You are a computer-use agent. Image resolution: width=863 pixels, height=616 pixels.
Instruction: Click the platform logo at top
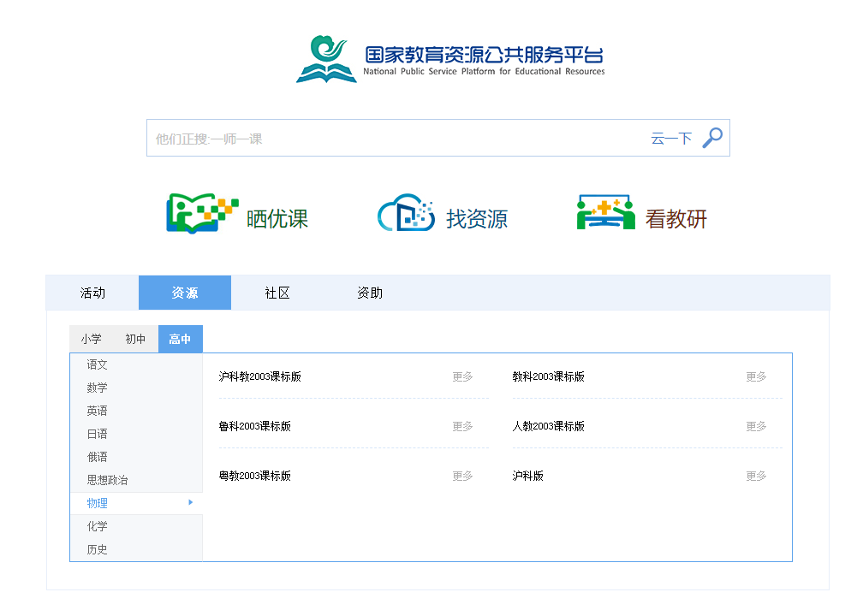(x=450, y=60)
